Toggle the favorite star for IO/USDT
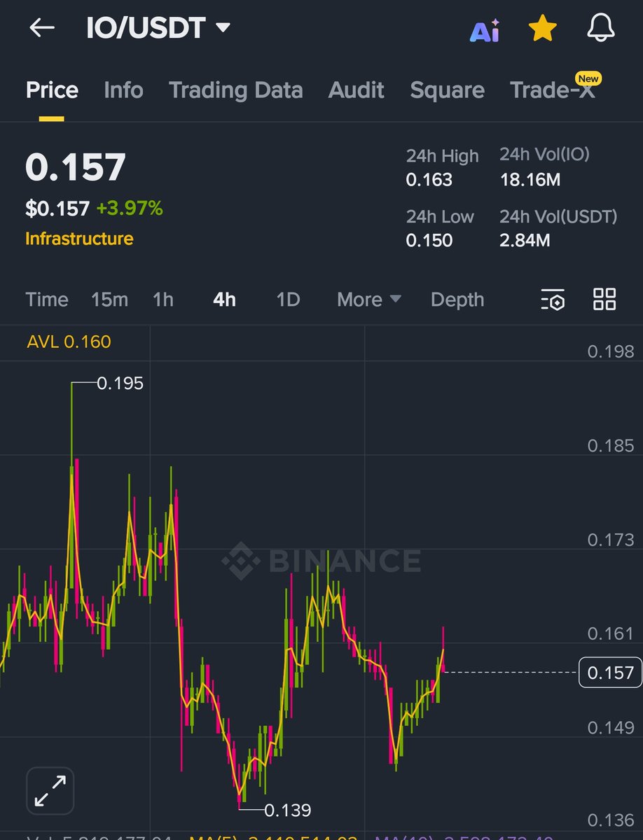 [x=542, y=29]
